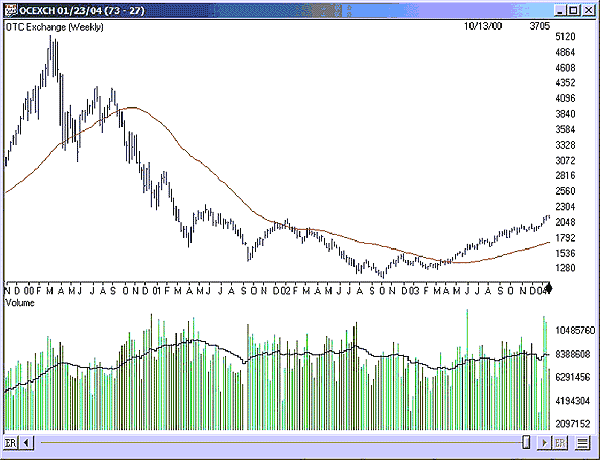600x460 pixels.
Task: Click the 6291456 volume axis label
Action: tap(572, 377)
